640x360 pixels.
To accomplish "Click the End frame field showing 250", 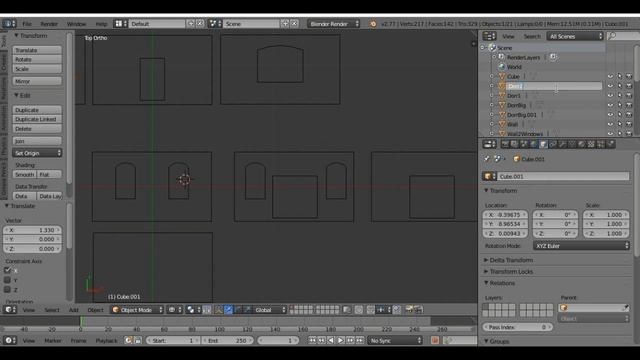I will [227, 340].
